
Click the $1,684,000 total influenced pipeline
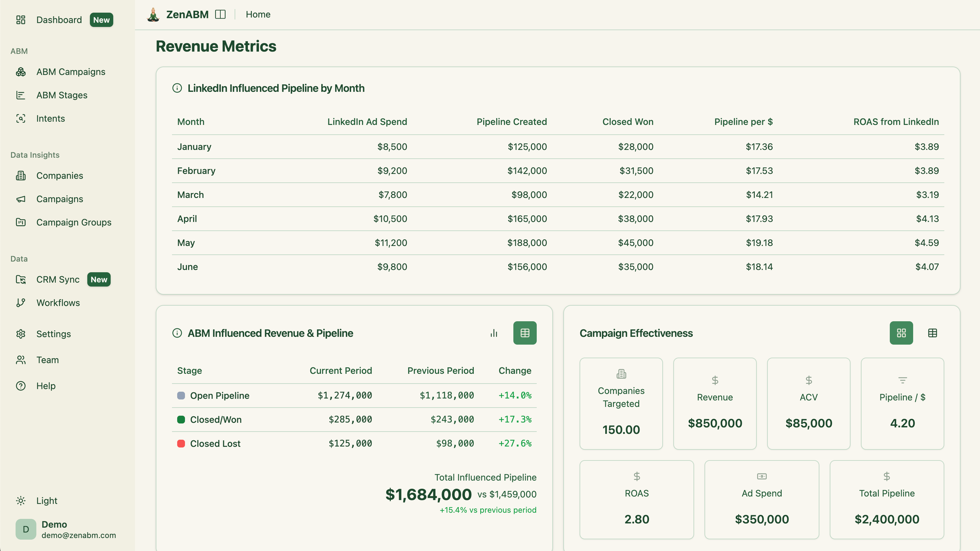click(428, 494)
